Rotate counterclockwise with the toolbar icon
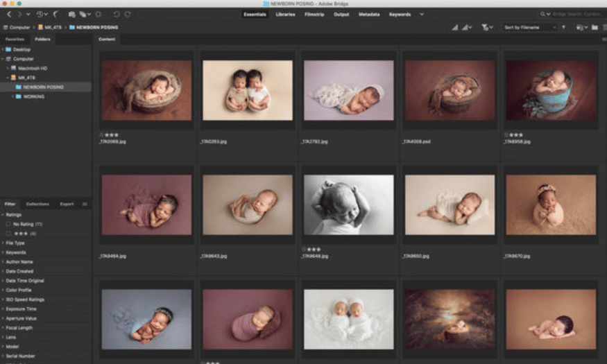The width and height of the screenshot is (607, 364). click(x=117, y=15)
